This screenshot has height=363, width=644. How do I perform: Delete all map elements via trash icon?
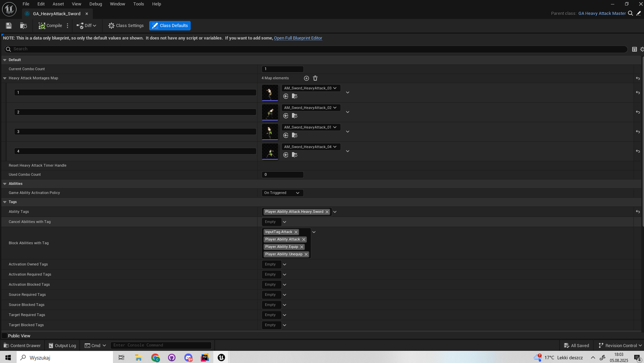[315, 78]
